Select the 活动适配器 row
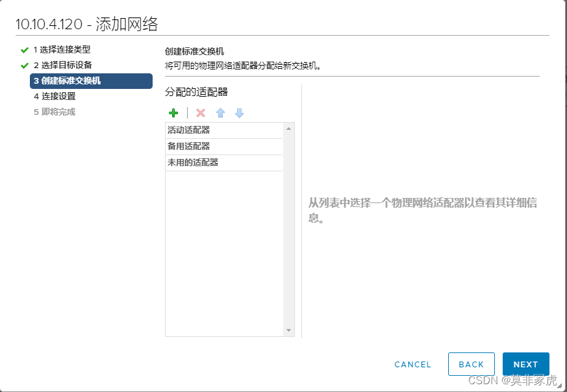Viewport: 567px width, 392px height. click(x=224, y=130)
